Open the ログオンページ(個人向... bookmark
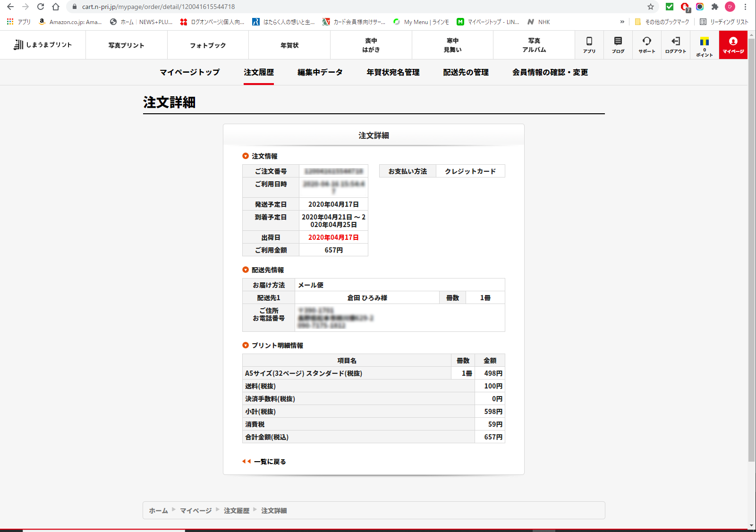Image resolution: width=756 pixels, height=532 pixels. point(212,22)
